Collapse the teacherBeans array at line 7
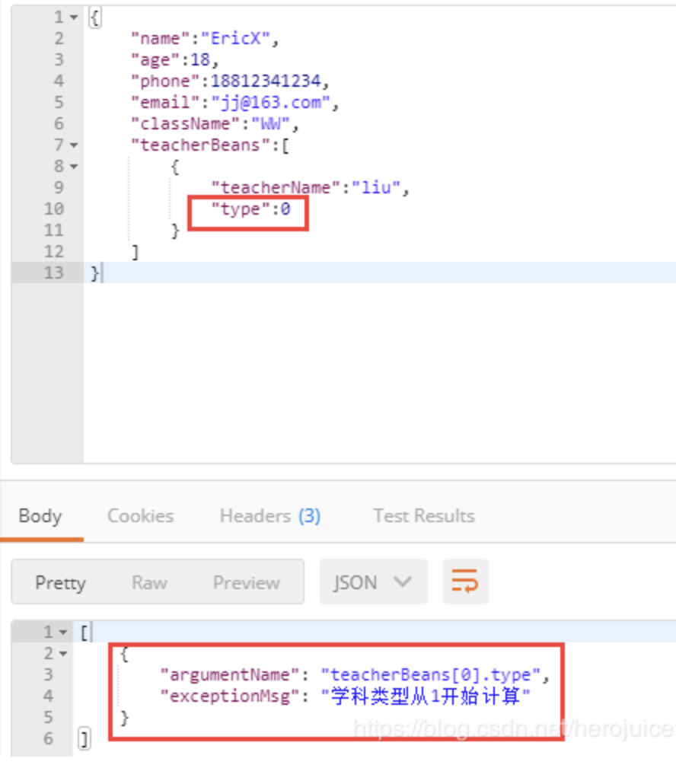676x784 pixels. 74,145
